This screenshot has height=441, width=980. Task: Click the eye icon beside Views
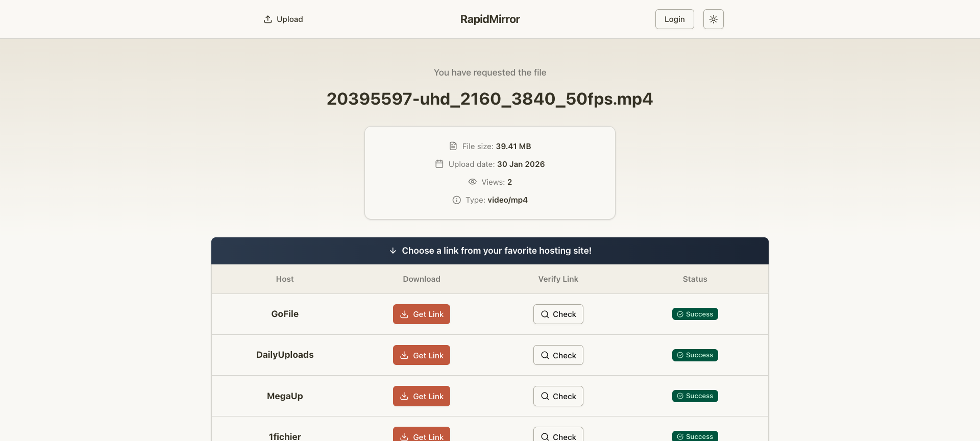click(473, 182)
